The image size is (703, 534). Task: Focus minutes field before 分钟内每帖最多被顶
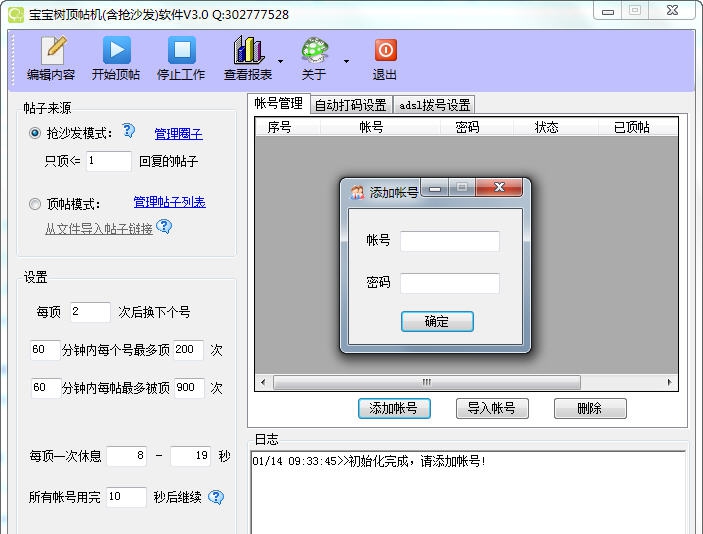pyautogui.click(x=46, y=388)
